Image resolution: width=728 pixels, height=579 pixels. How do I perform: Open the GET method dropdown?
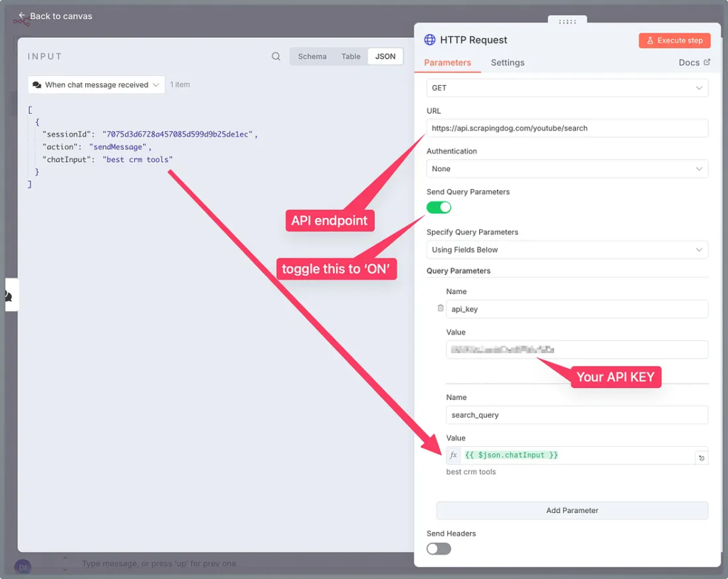pyautogui.click(x=567, y=88)
